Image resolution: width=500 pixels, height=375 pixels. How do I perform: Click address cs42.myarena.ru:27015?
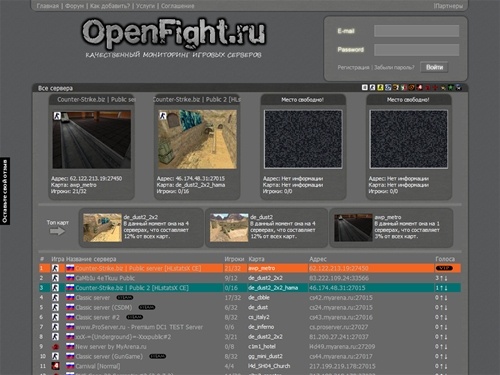(341, 297)
